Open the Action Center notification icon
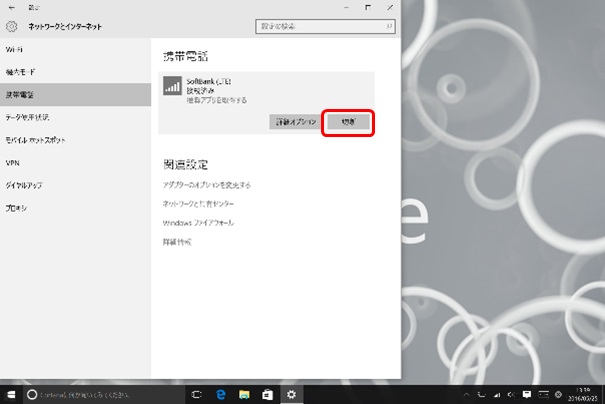This screenshot has width=605, height=404. 527,394
